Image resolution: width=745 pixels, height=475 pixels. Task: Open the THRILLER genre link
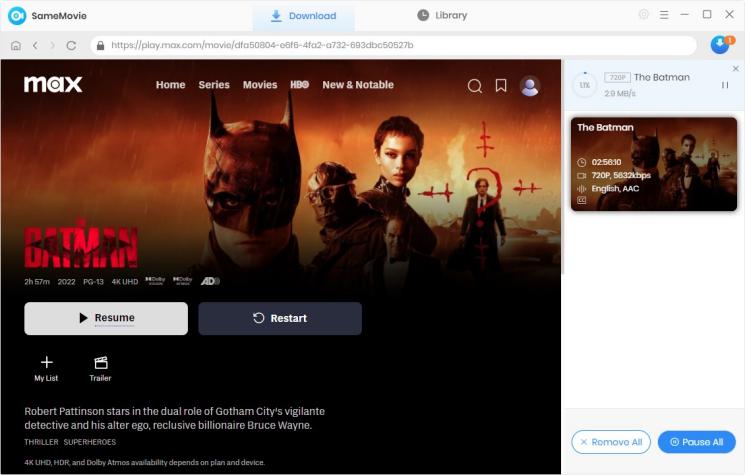(41, 442)
